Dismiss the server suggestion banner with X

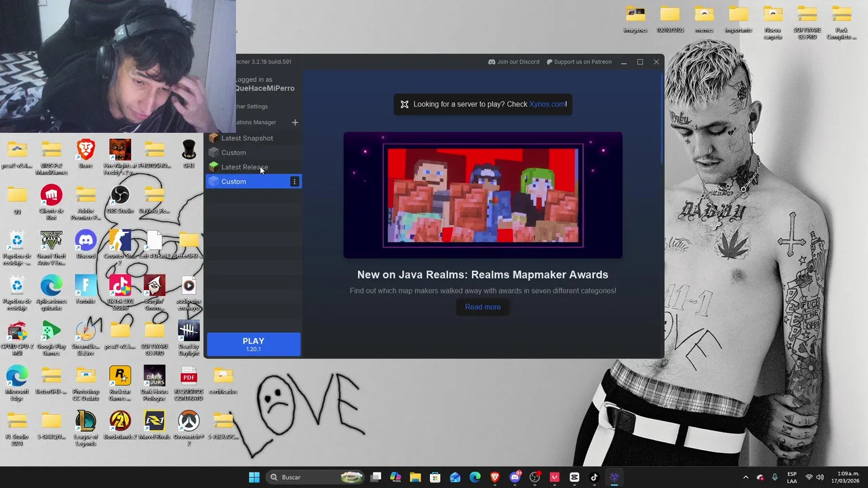point(404,104)
